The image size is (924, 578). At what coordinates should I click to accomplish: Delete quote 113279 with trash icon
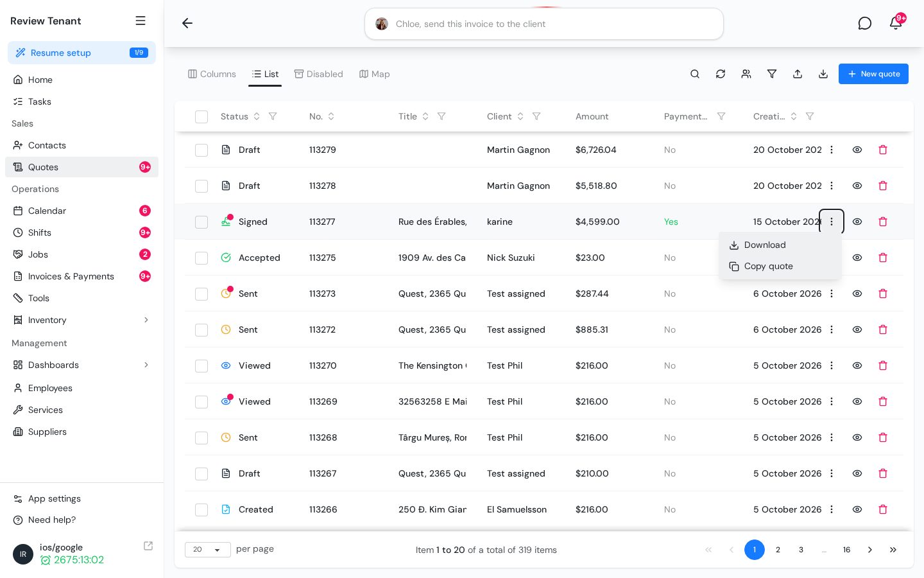click(x=883, y=150)
